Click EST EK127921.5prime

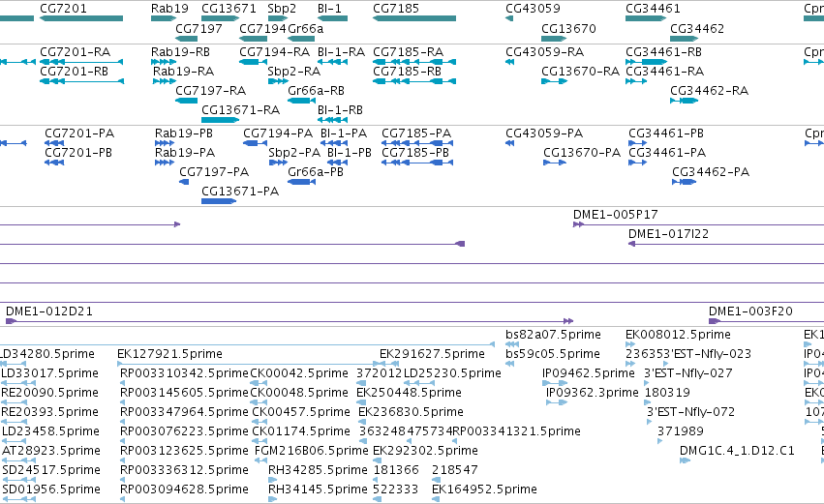click(x=250, y=365)
